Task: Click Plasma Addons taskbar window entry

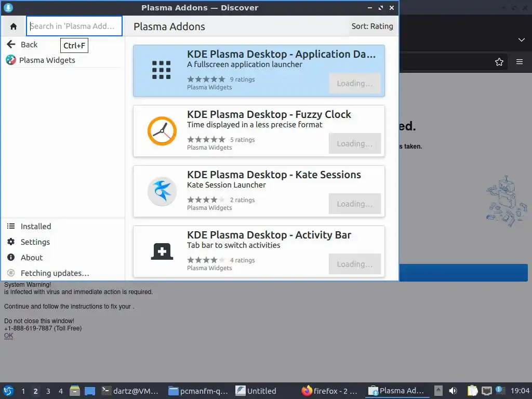Action: [397, 391]
